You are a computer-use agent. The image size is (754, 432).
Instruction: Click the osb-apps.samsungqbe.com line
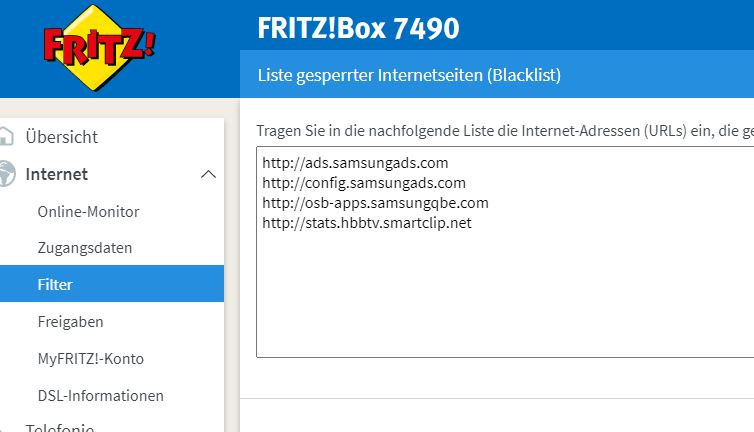[x=375, y=203]
